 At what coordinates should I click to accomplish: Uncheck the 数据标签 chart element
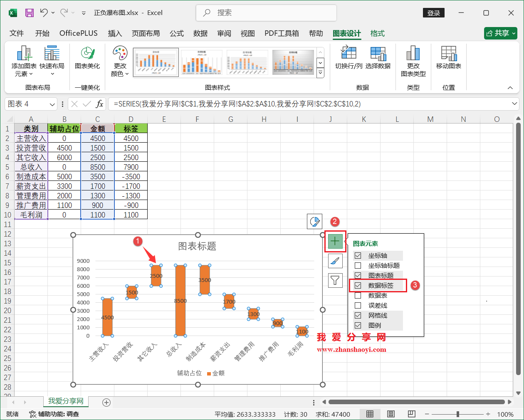click(358, 285)
